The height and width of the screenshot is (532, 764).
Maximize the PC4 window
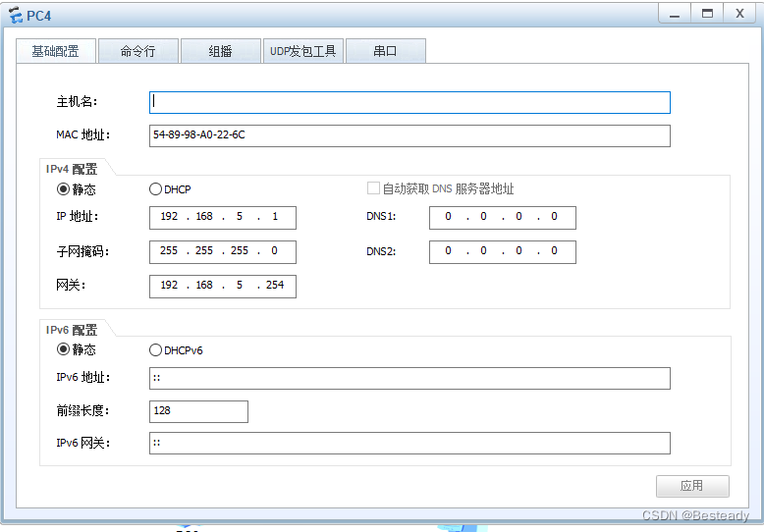707,14
